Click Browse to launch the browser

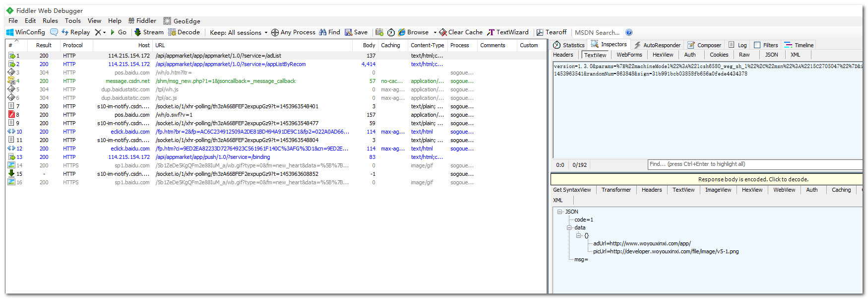click(x=413, y=32)
